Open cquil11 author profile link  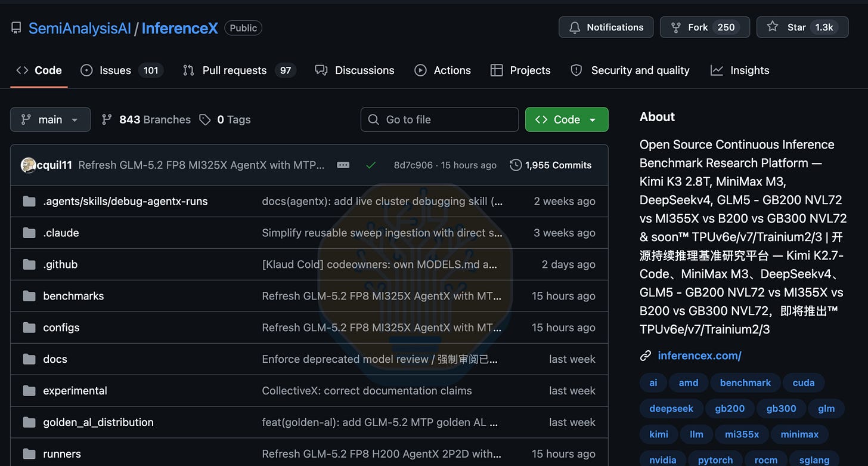pyautogui.click(x=55, y=165)
